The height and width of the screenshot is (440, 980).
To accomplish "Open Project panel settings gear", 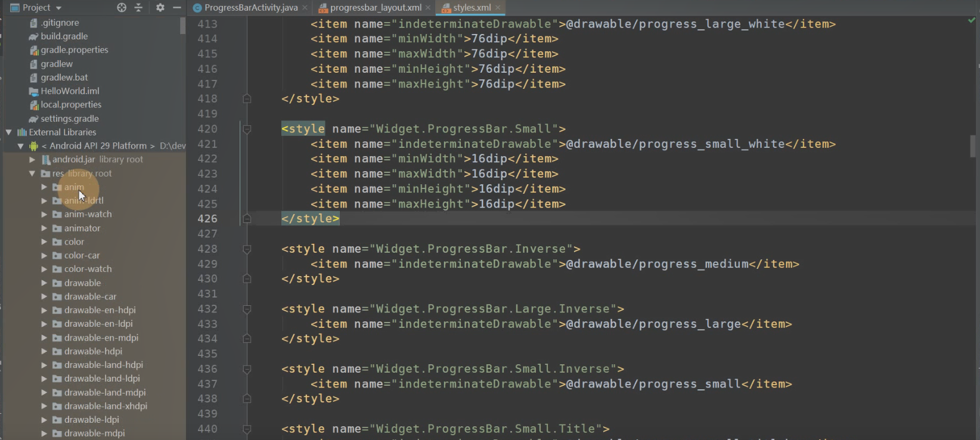I will (x=160, y=8).
